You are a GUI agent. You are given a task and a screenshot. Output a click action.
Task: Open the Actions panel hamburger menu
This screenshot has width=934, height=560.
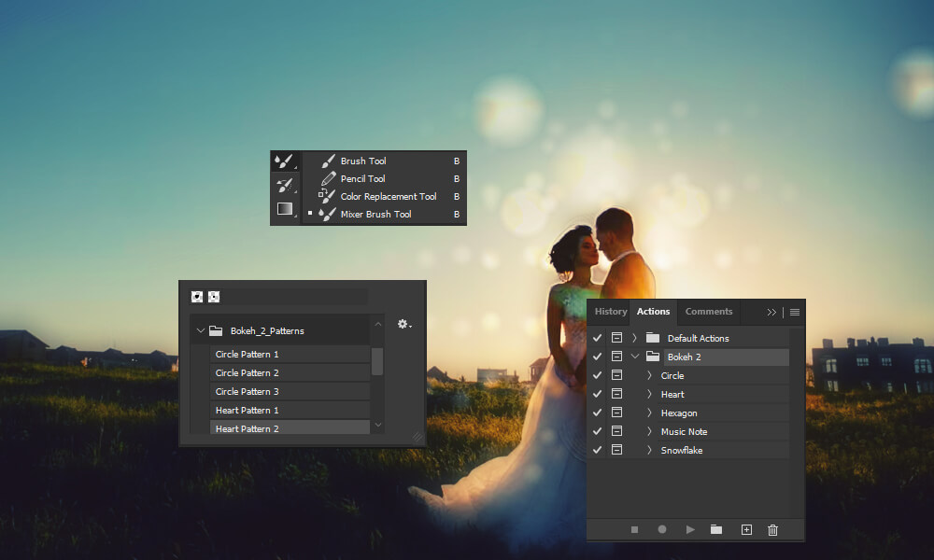pyautogui.click(x=794, y=312)
